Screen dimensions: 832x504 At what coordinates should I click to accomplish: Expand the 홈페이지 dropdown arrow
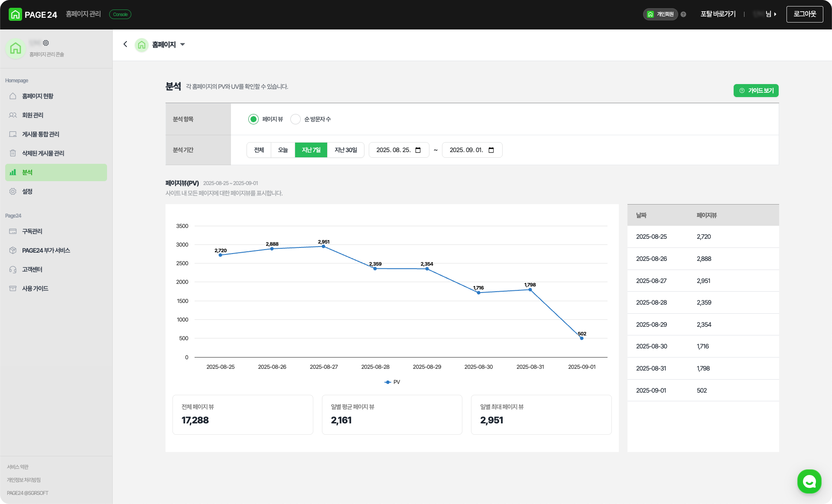tap(182, 44)
